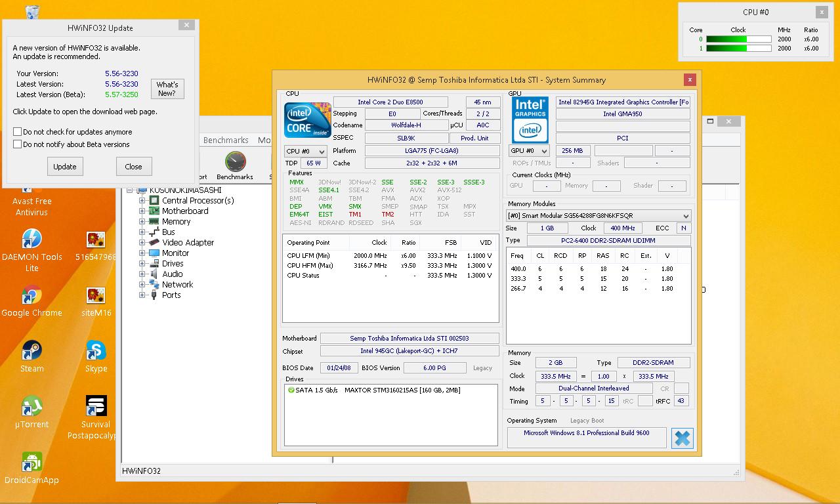Open the Steam desktop shortcut

point(32,356)
